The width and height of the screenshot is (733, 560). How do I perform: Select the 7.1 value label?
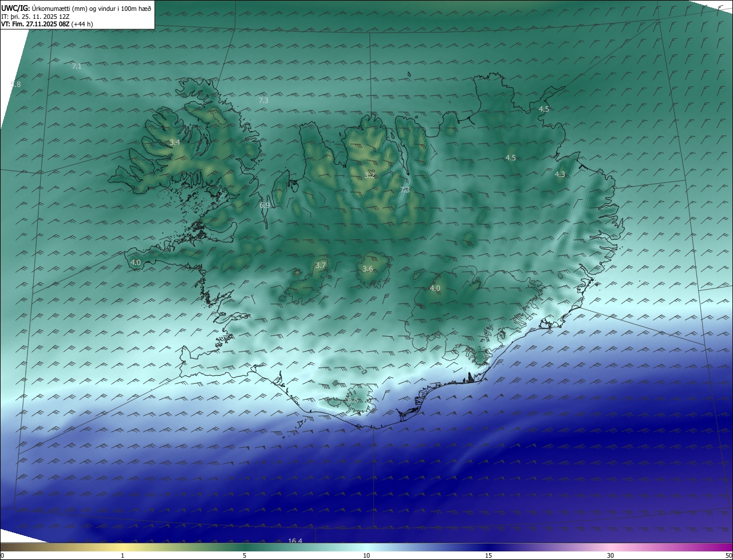click(77, 66)
